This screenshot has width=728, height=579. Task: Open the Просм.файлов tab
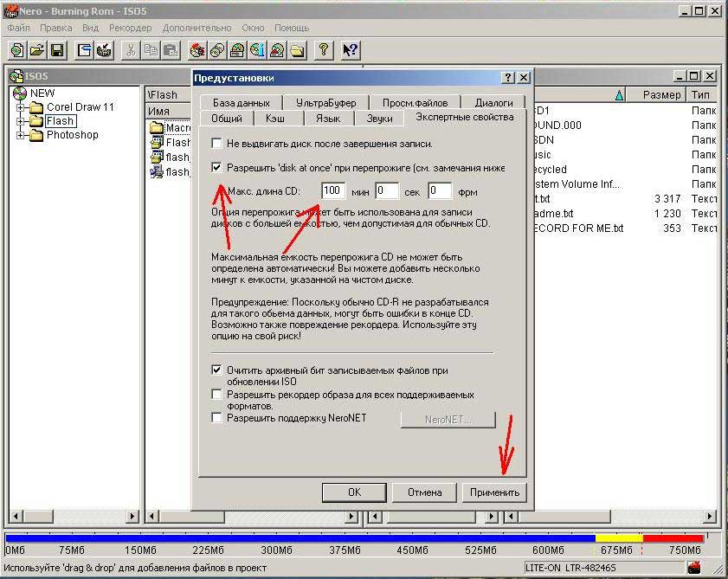(x=415, y=103)
